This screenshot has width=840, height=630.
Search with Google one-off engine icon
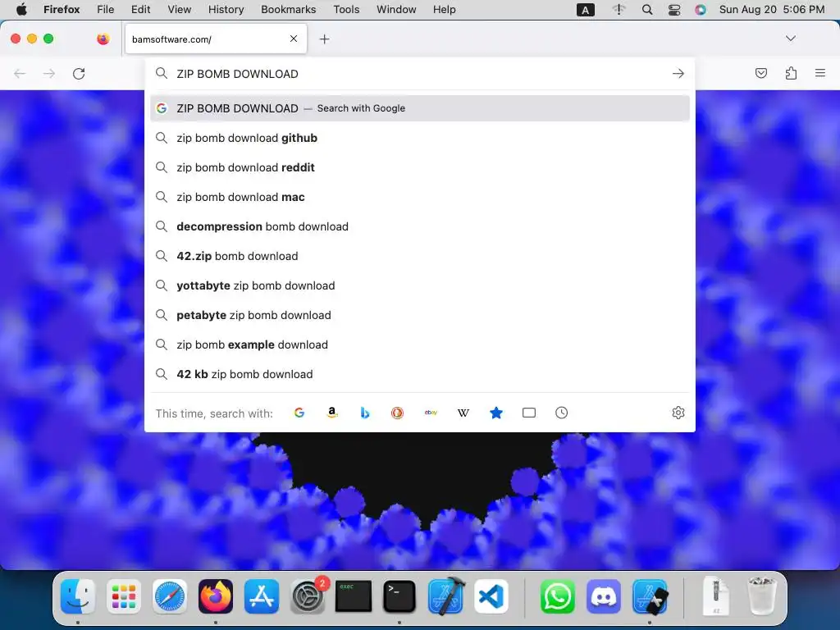point(299,413)
